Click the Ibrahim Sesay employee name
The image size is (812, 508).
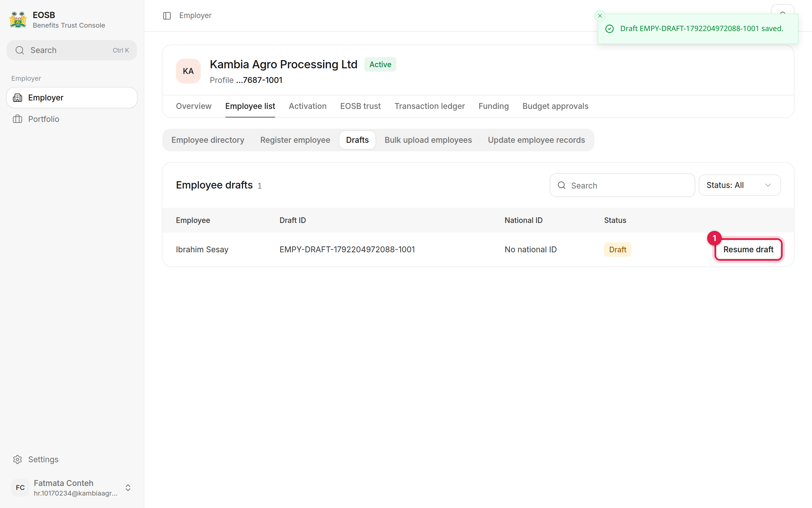point(202,250)
